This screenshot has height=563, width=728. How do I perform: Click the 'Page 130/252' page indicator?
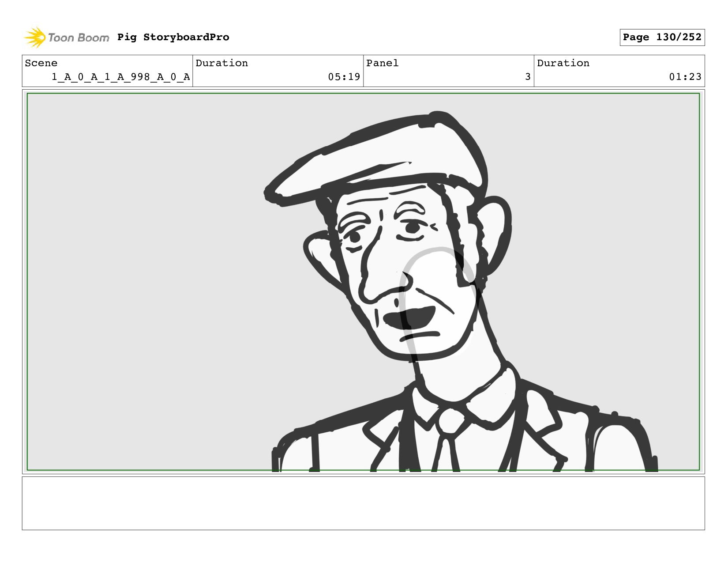[662, 37]
